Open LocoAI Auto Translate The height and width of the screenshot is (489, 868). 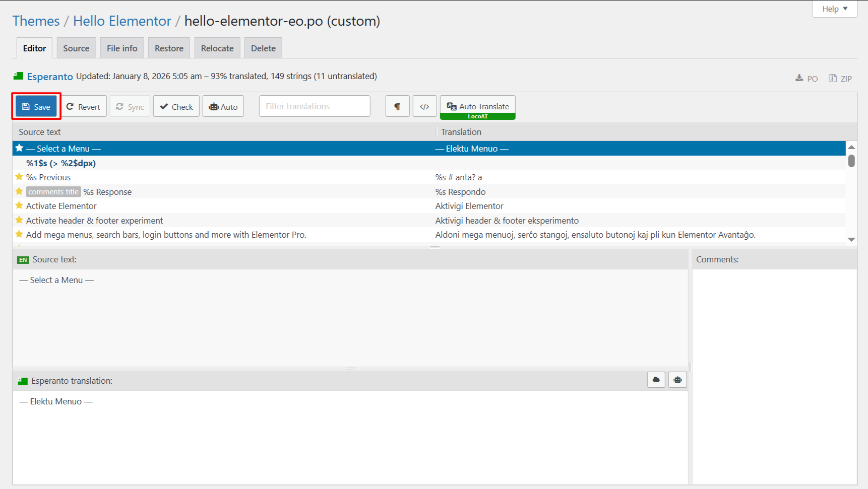pos(477,107)
